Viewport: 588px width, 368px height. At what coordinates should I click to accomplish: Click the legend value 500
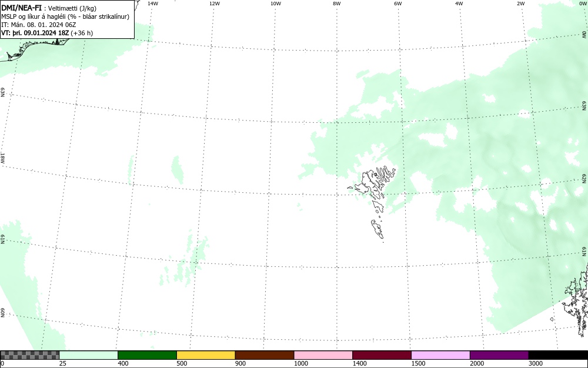click(x=182, y=363)
